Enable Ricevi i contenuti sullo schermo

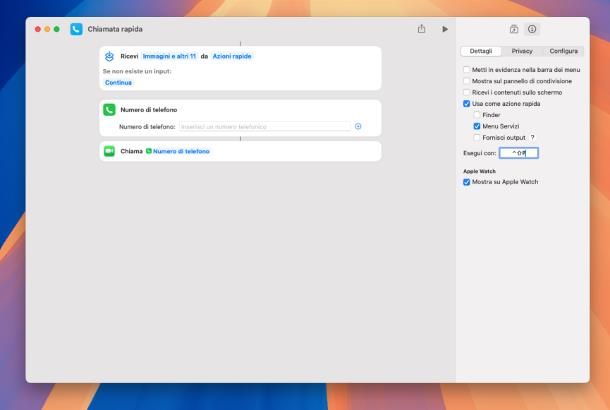[x=466, y=92]
